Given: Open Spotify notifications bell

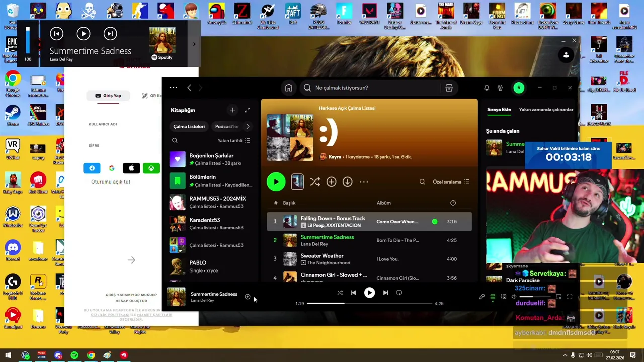Looking at the screenshot, I should click(x=487, y=88).
